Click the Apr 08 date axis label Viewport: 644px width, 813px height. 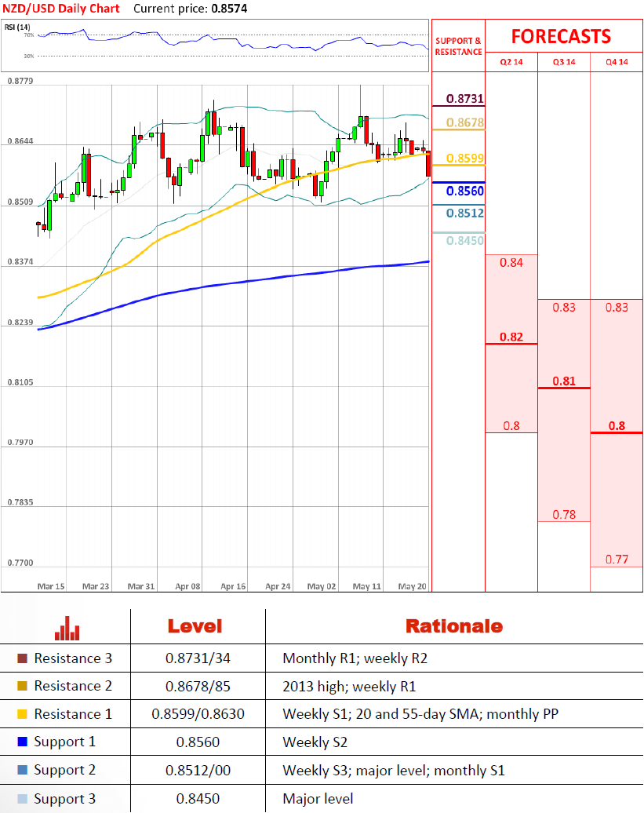pos(187,586)
